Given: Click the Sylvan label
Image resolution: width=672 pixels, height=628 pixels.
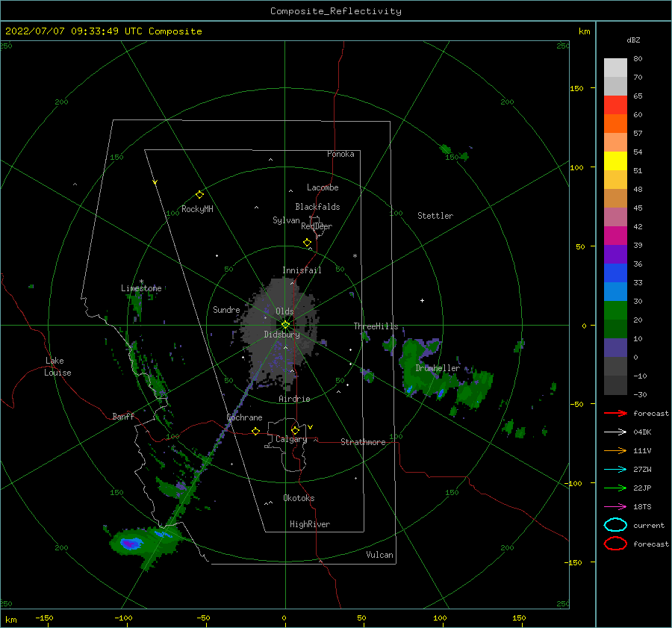Looking at the screenshot, I should 286,220.
